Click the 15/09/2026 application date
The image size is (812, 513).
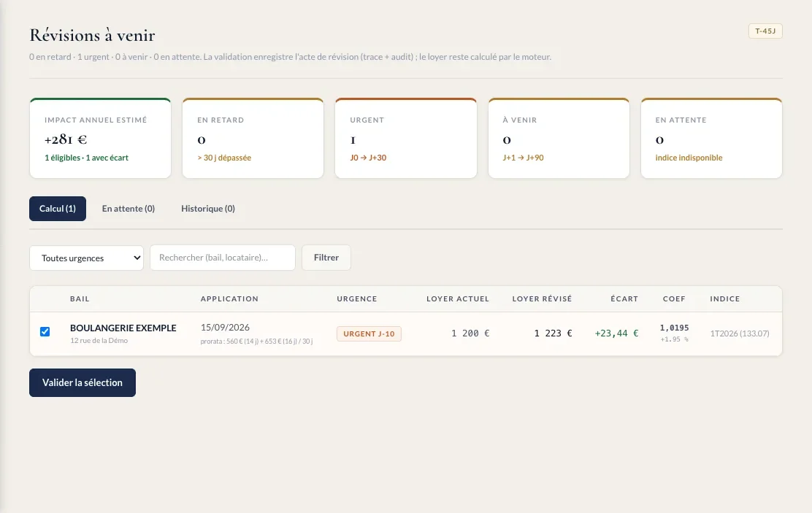(225, 327)
